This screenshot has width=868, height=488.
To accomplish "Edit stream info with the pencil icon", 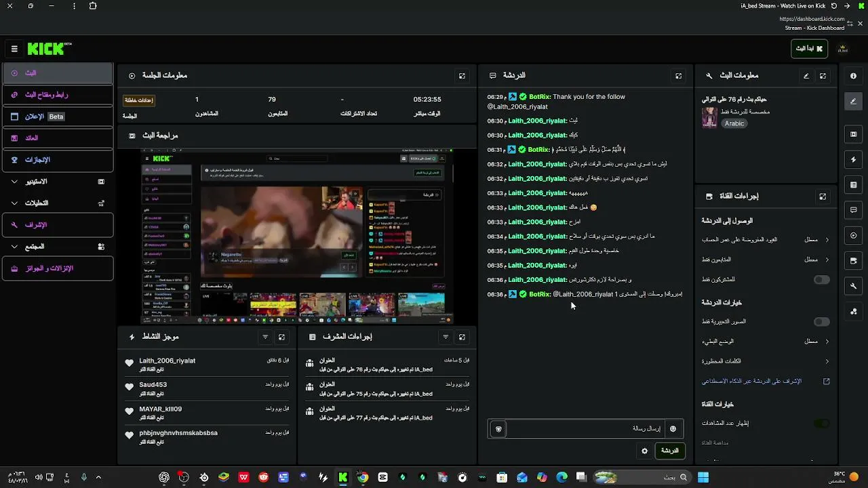I will pos(806,76).
